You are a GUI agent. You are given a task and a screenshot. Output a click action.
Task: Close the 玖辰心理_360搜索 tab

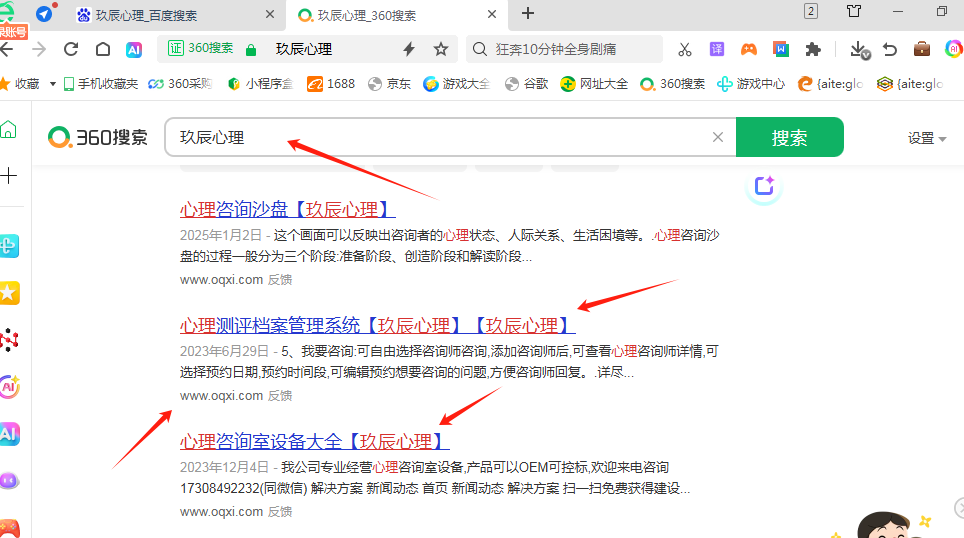click(492, 14)
